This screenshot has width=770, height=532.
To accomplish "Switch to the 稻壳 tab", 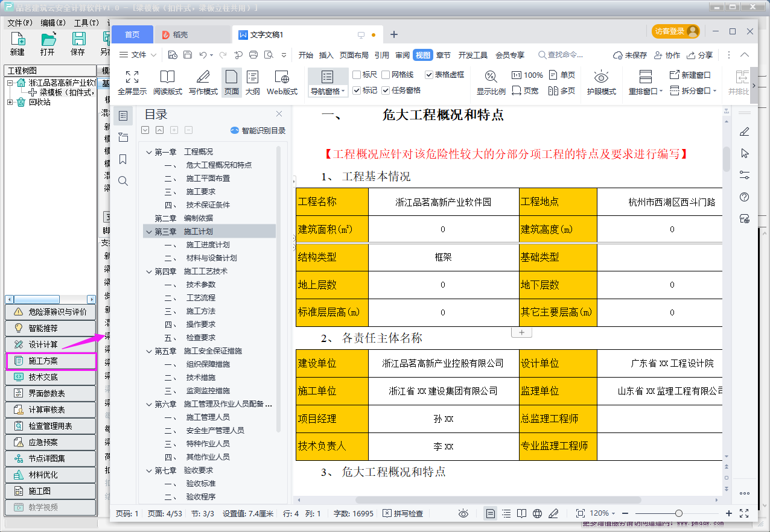I will (192, 34).
